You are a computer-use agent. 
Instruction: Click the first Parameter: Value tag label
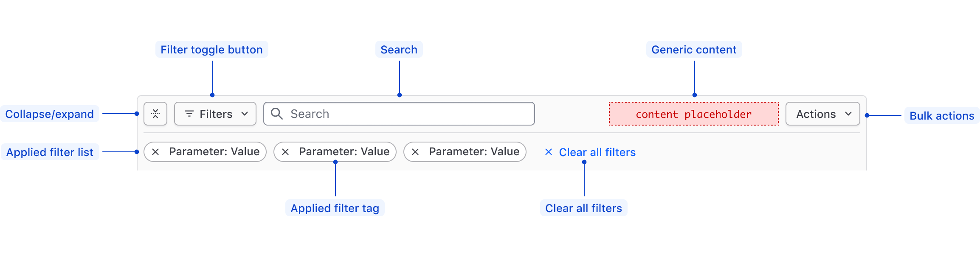pyautogui.click(x=214, y=152)
